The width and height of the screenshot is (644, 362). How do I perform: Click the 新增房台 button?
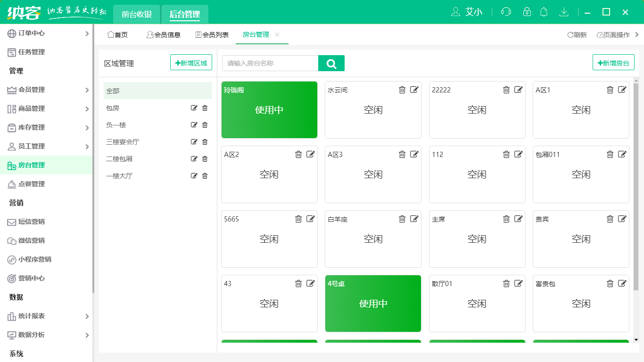[613, 63]
